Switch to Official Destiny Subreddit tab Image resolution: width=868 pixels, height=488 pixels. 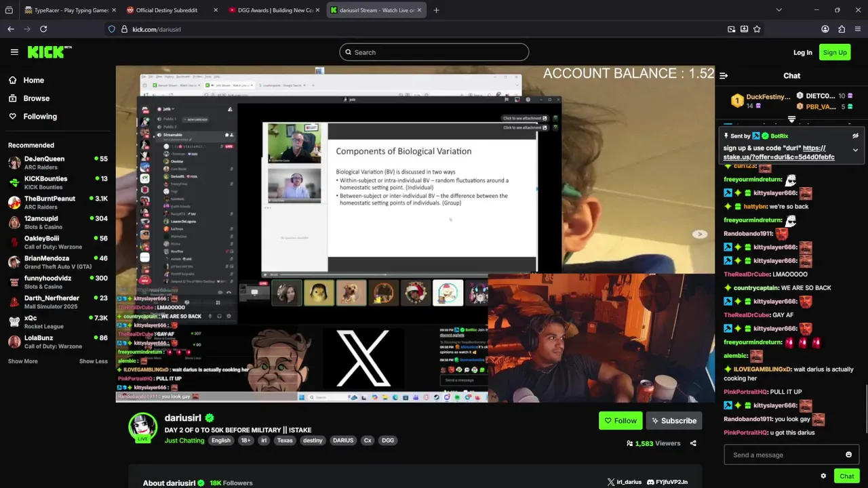[172, 10]
